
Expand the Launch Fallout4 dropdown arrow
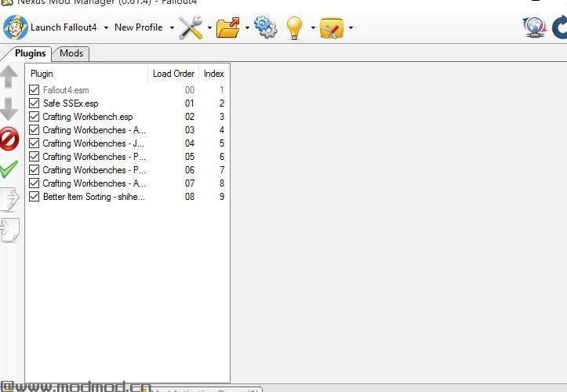(x=106, y=27)
